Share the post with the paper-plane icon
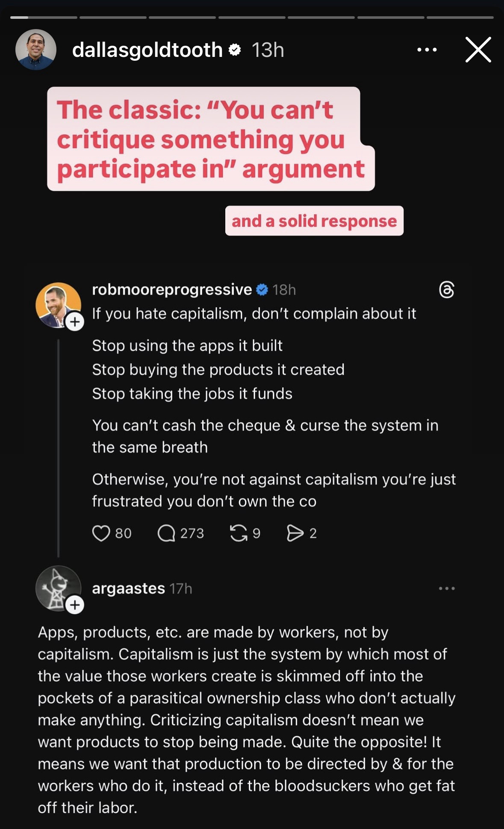 click(x=295, y=533)
